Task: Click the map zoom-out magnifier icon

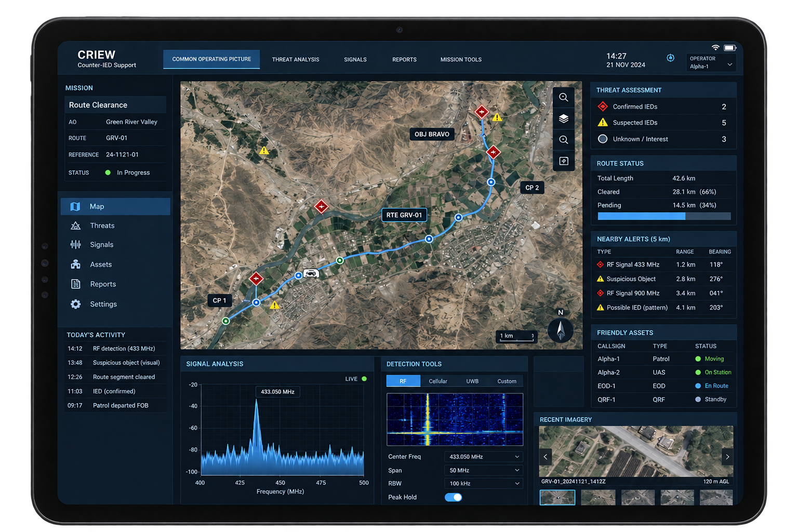Action: (x=563, y=140)
